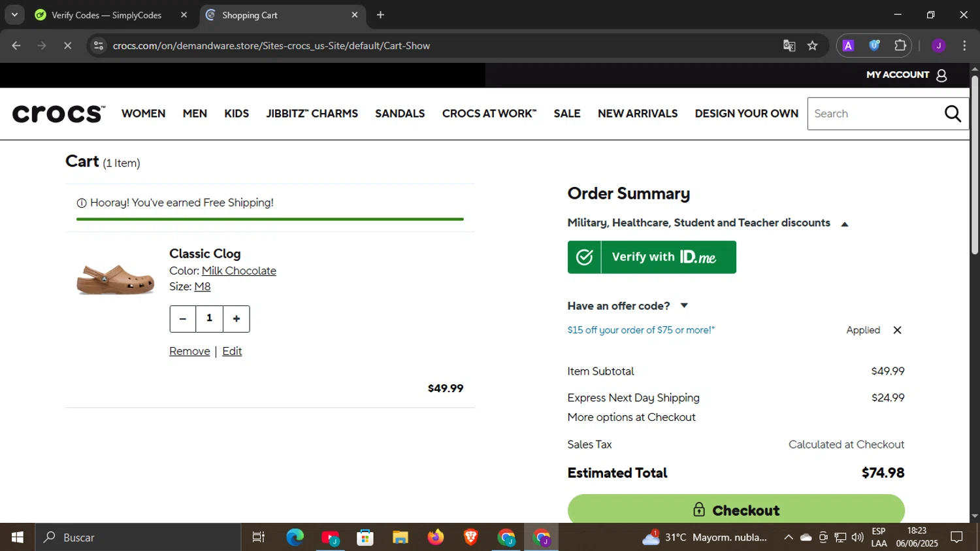Open Firefox from taskbar
The width and height of the screenshot is (980, 551).
pos(436,537)
